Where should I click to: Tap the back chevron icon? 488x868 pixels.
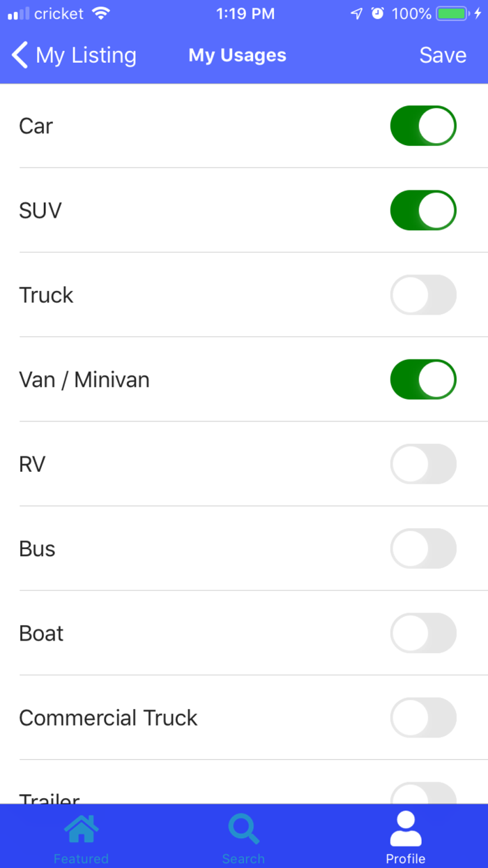[x=20, y=55]
